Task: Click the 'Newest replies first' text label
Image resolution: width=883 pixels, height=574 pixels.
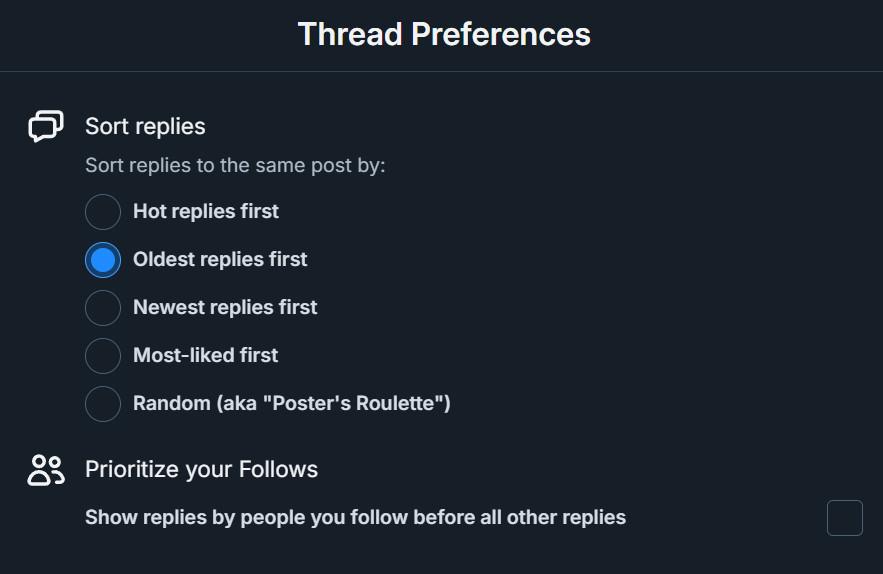Action: click(225, 307)
